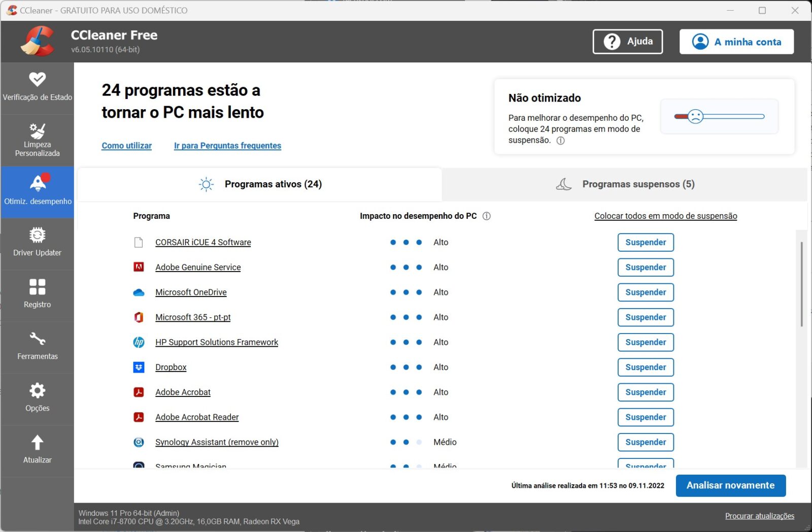The image size is (812, 532).
Task: Open the Ferramentas section
Action: click(37, 347)
